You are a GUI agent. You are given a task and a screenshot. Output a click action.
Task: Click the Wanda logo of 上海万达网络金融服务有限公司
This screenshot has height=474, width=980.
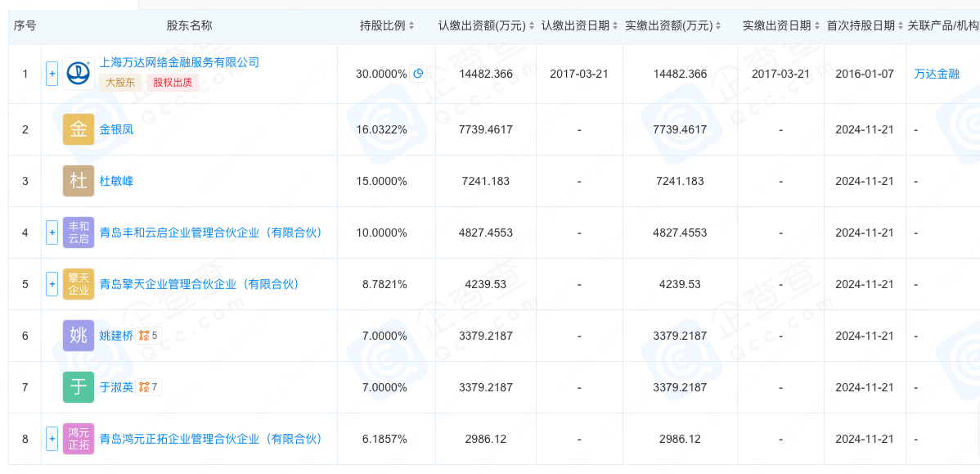click(79, 74)
